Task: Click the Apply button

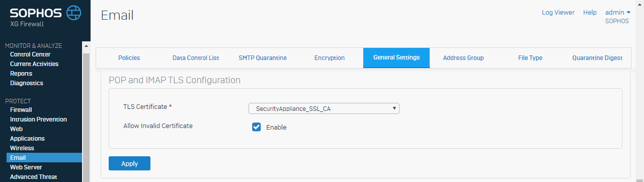Action: (x=129, y=163)
